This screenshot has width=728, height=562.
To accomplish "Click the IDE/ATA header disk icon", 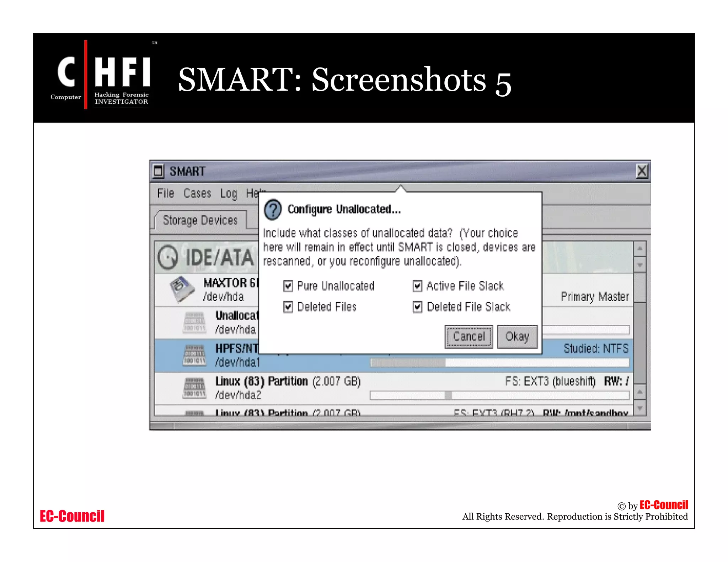I will click(168, 257).
